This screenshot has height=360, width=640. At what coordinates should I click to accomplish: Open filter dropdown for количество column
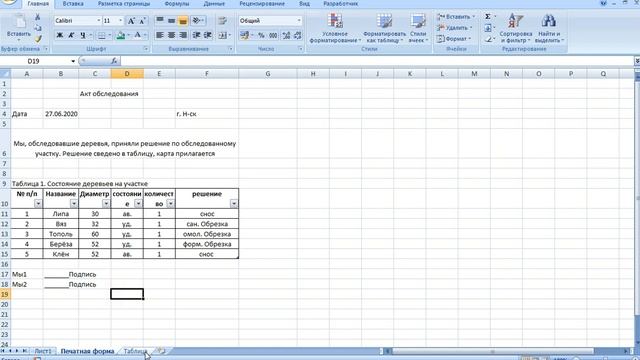(170, 203)
